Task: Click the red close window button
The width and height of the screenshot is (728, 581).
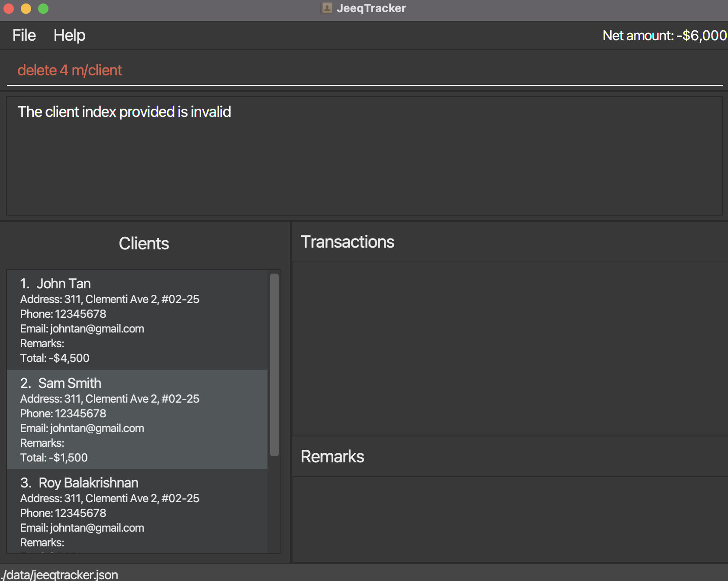Action: click(x=9, y=8)
